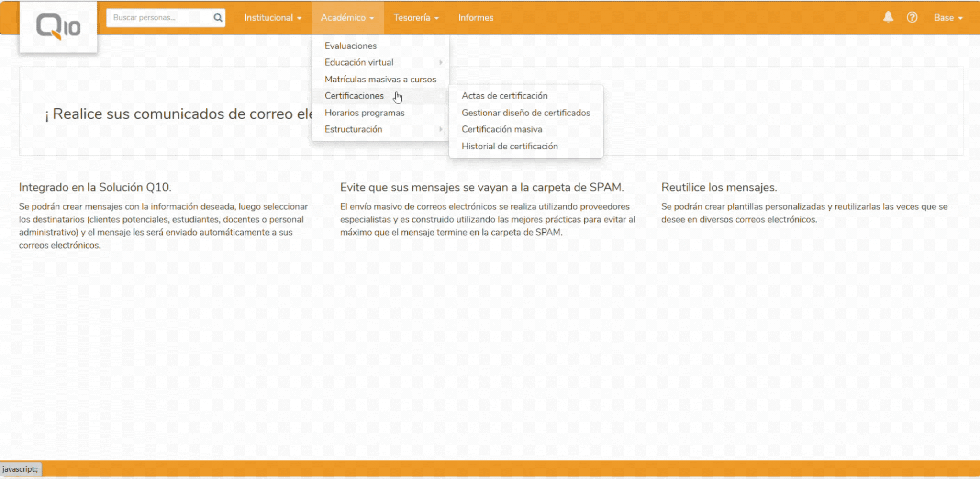Open the Base user menu
The height and width of the screenshot is (479, 980).
pyautogui.click(x=948, y=18)
